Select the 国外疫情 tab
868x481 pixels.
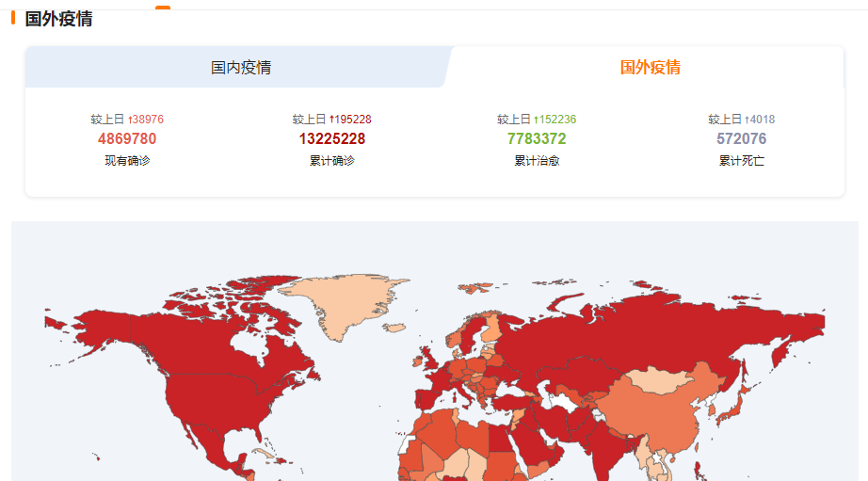[x=650, y=68]
